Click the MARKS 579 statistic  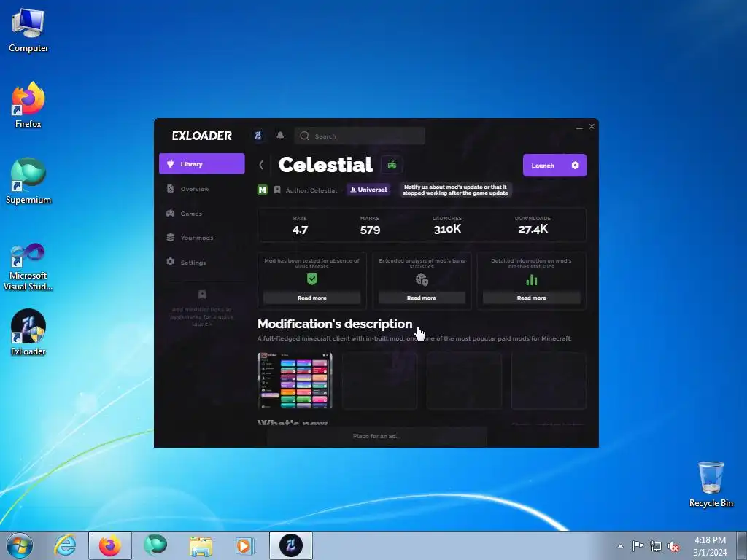coord(370,225)
